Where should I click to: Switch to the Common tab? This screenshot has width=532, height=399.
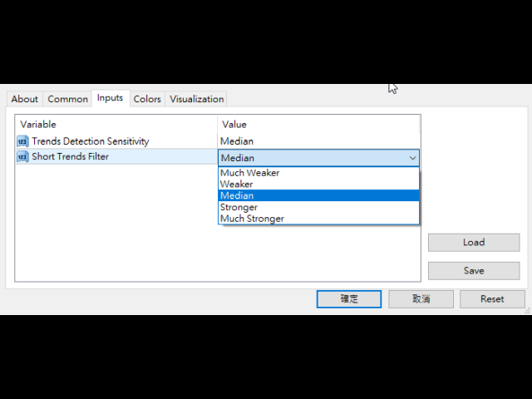coord(67,99)
